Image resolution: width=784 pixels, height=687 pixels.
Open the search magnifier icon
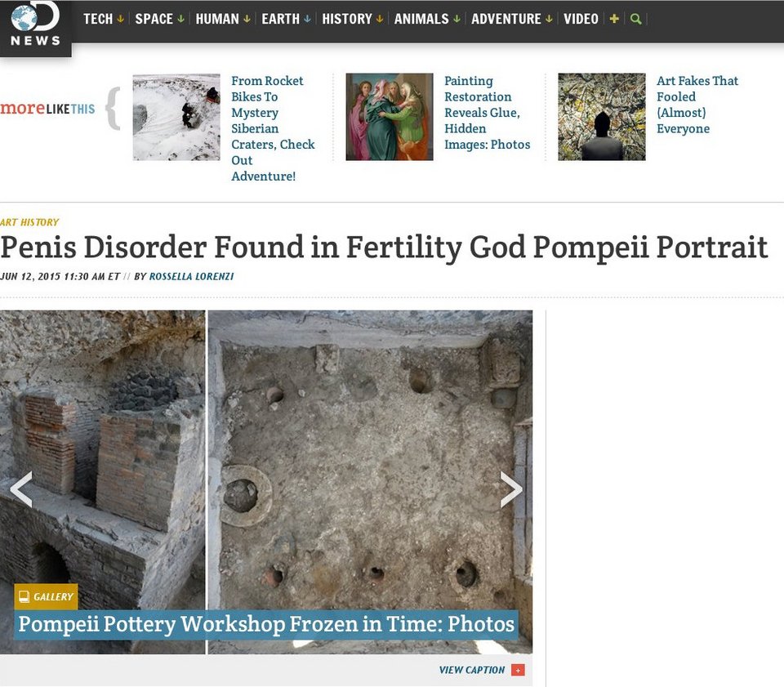click(635, 19)
